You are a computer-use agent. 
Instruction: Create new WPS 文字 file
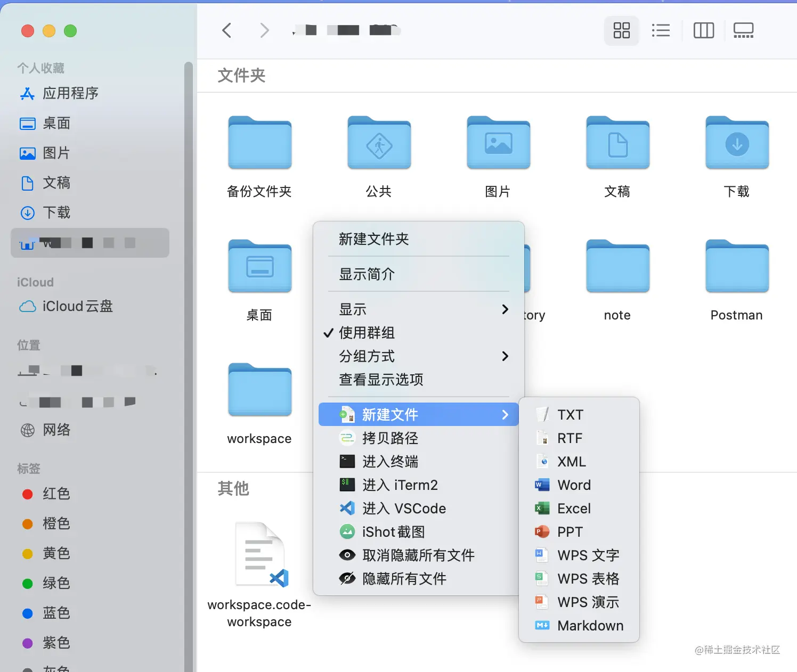pyautogui.click(x=579, y=555)
